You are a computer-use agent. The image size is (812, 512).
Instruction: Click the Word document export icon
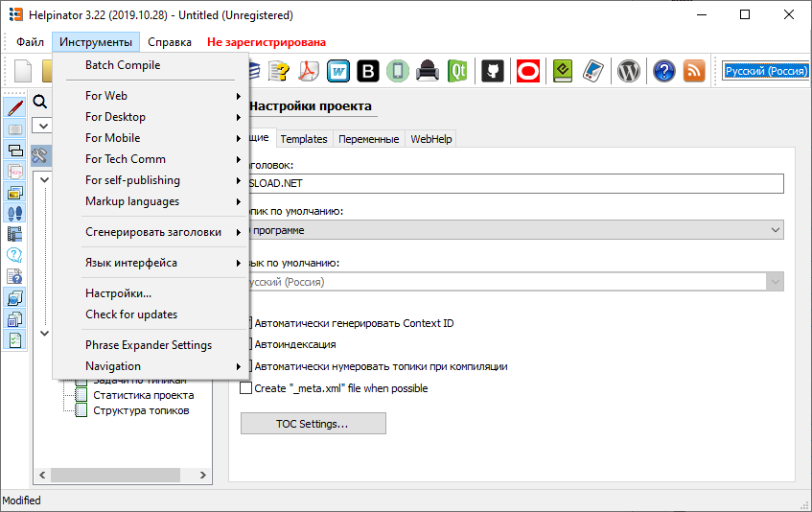[338, 71]
